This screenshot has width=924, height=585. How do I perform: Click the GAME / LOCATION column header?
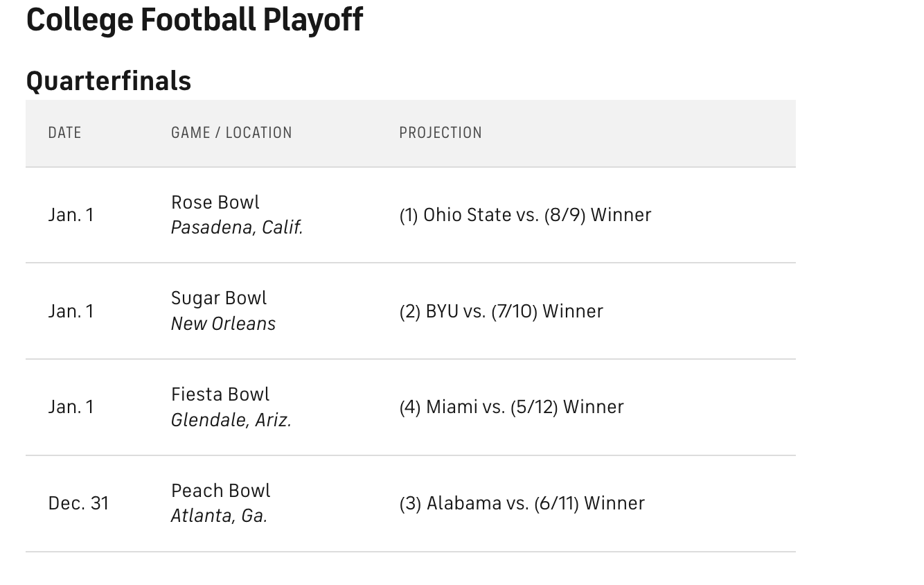click(x=231, y=132)
